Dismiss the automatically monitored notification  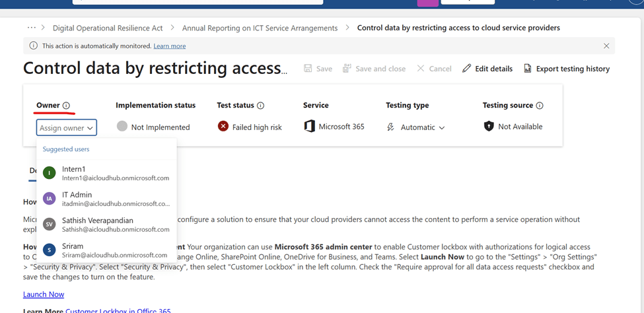pyautogui.click(x=606, y=46)
